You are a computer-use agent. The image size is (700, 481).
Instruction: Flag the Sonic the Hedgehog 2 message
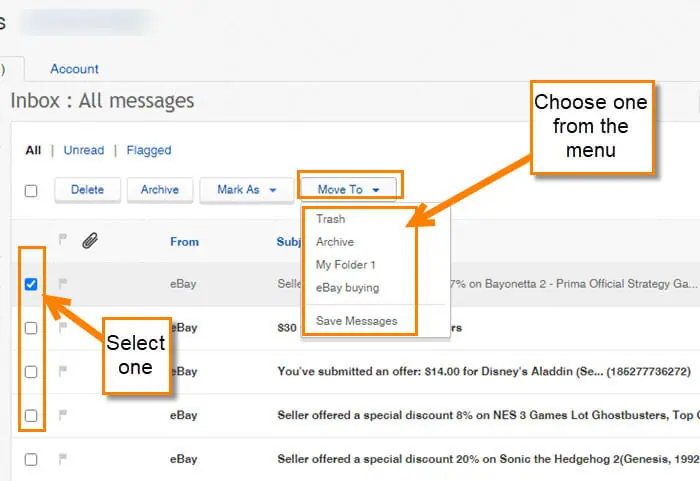point(63,459)
